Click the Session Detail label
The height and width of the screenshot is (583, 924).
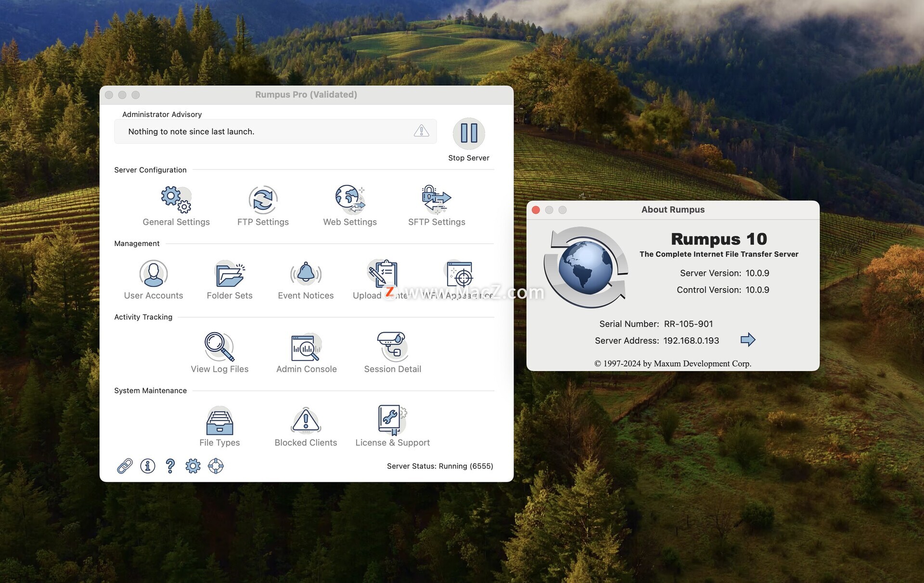tap(392, 369)
